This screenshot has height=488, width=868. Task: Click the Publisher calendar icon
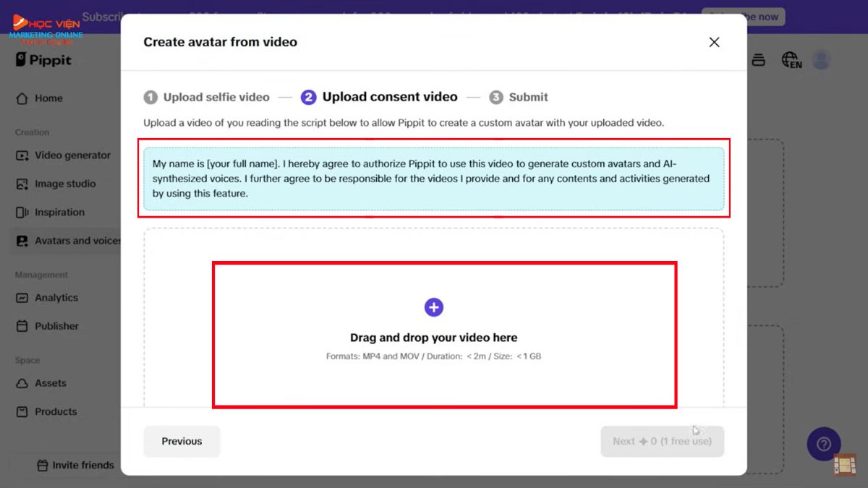coord(22,326)
